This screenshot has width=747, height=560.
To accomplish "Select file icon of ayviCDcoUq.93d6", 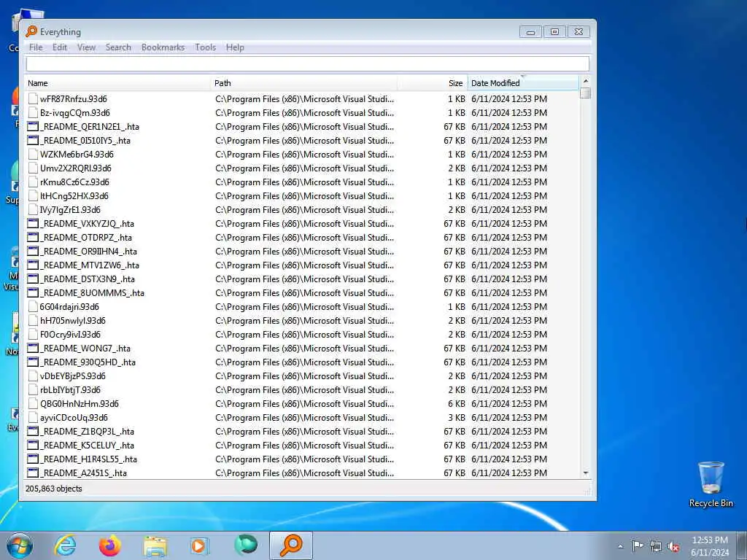I will pyautogui.click(x=33, y=417).
